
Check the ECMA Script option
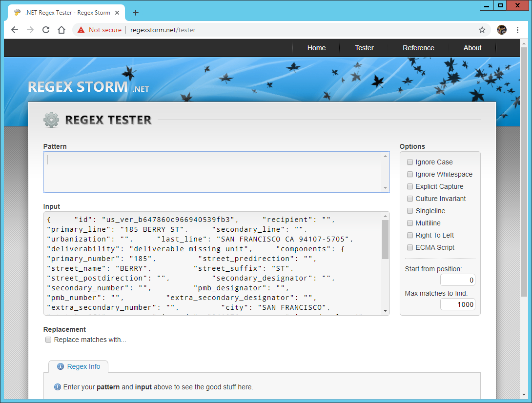(410, 248)
